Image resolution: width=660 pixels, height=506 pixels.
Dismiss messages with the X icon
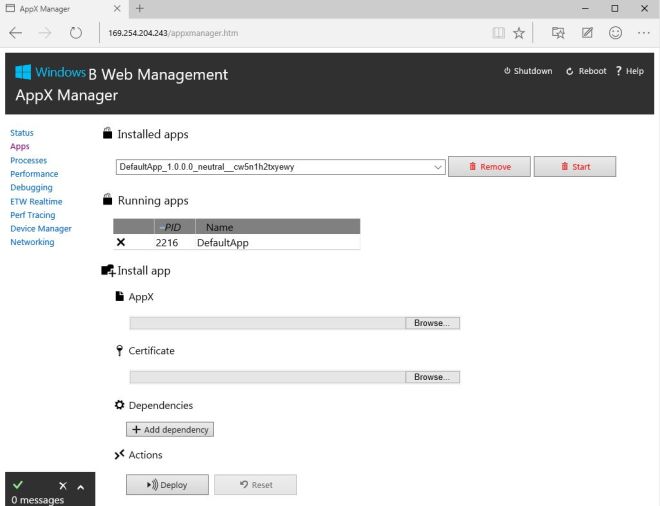pyautogui.click(x=63, y=485)
